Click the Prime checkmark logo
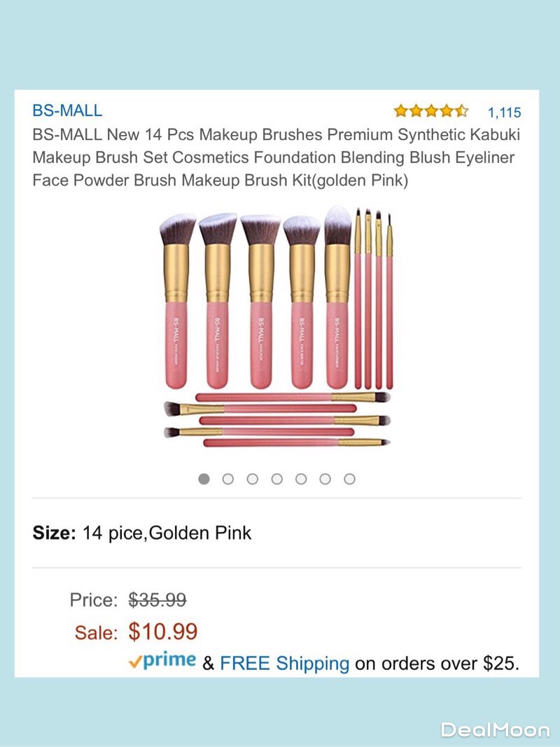Viewport: 560px width, 747px height. point(162,662)
